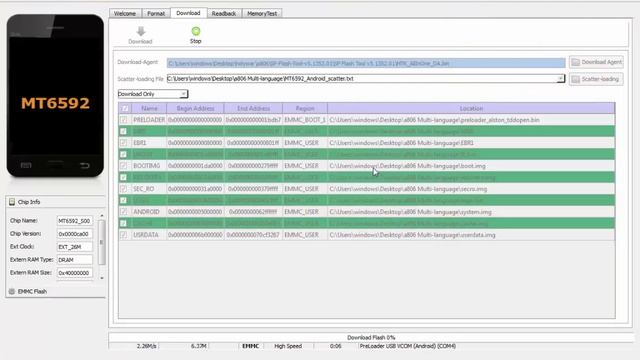Switch to the Welcome tab
This screenshot has width=640, height=360.
pos(125,13)
